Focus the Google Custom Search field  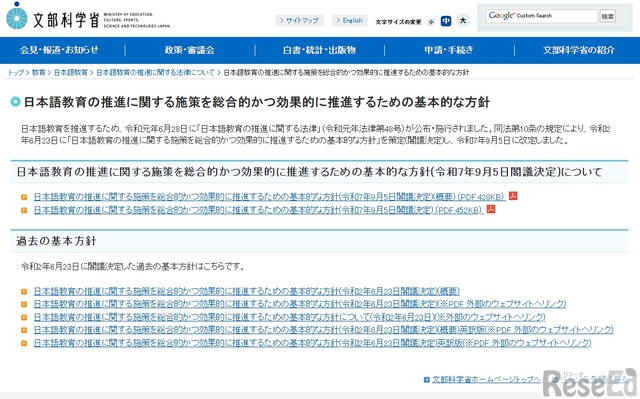pos(541,16)
